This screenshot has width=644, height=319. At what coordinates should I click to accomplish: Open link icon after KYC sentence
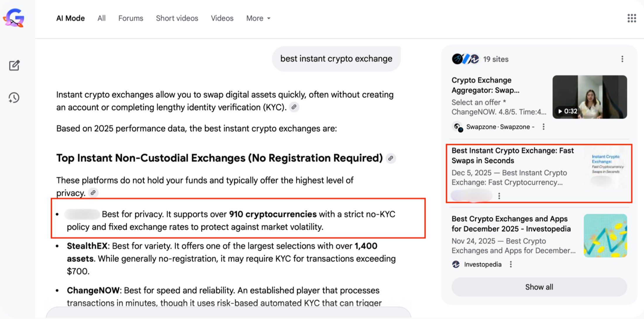(x=294, y=107)
